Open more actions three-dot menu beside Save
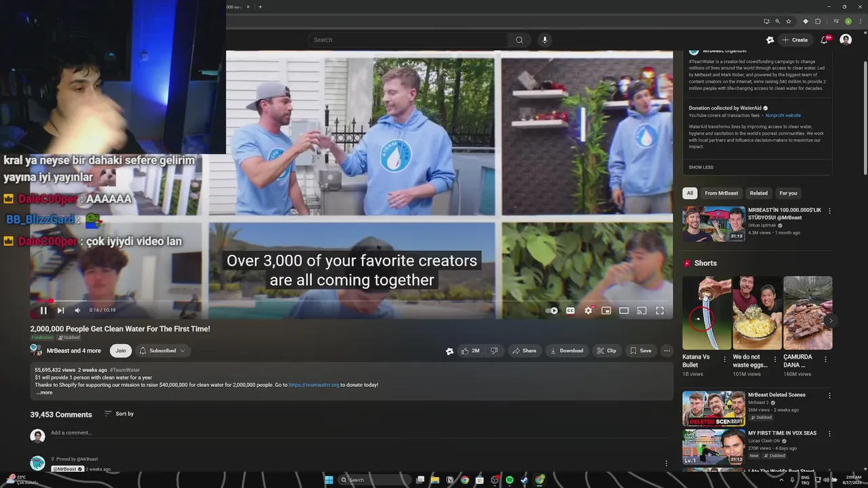This screenshot has width=868, height=488. click(x=667, y=350)
